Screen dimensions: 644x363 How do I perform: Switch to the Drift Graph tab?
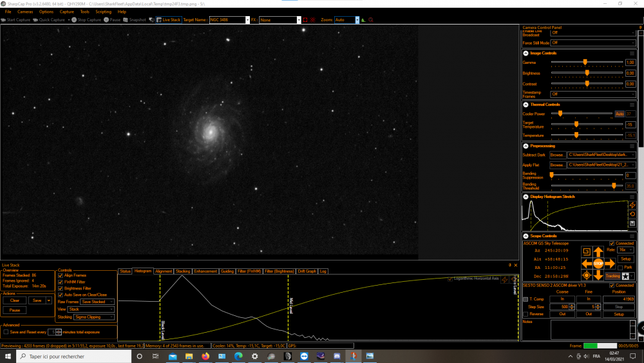point(307,271)
